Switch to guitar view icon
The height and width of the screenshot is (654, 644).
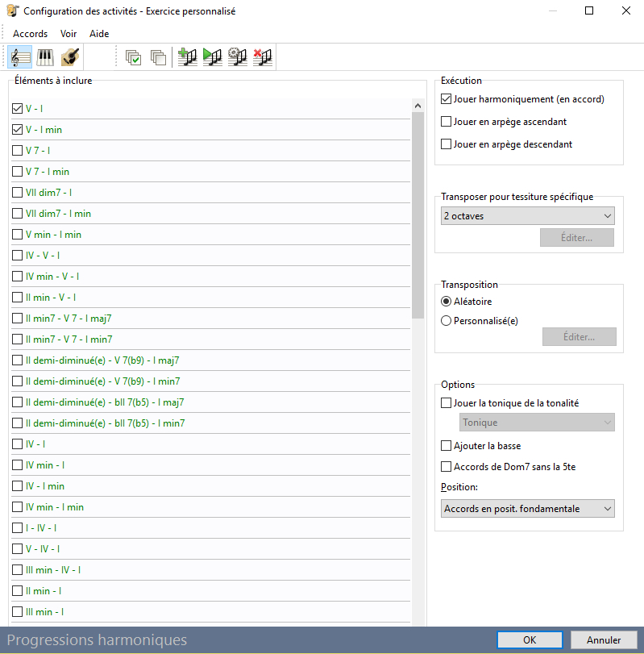[70, 57]
